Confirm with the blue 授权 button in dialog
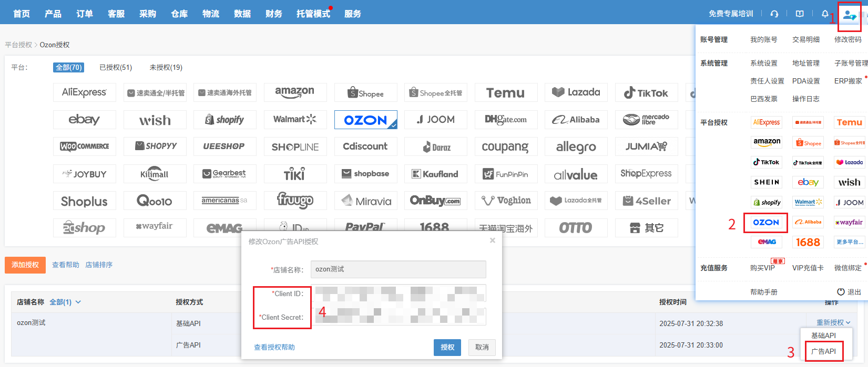The width and height of the screenshot is (868, 367). pos(447,348)
